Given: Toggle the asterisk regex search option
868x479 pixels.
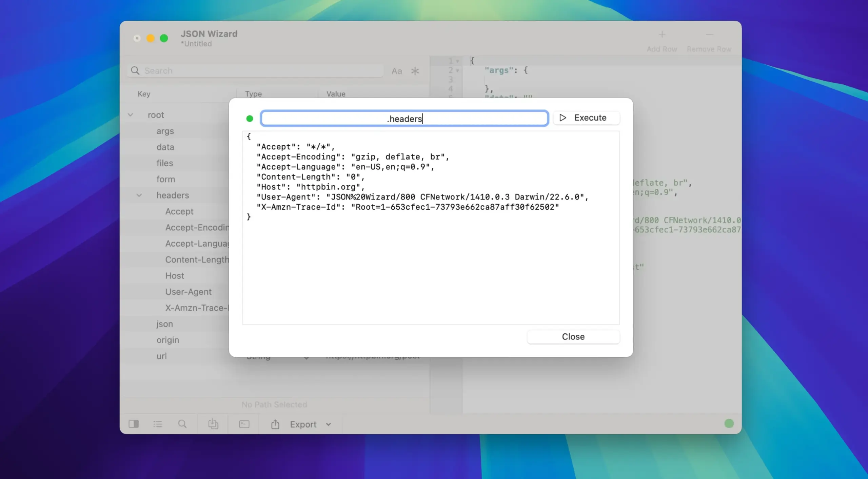Looking at the screenshot, I should (415, 71).
